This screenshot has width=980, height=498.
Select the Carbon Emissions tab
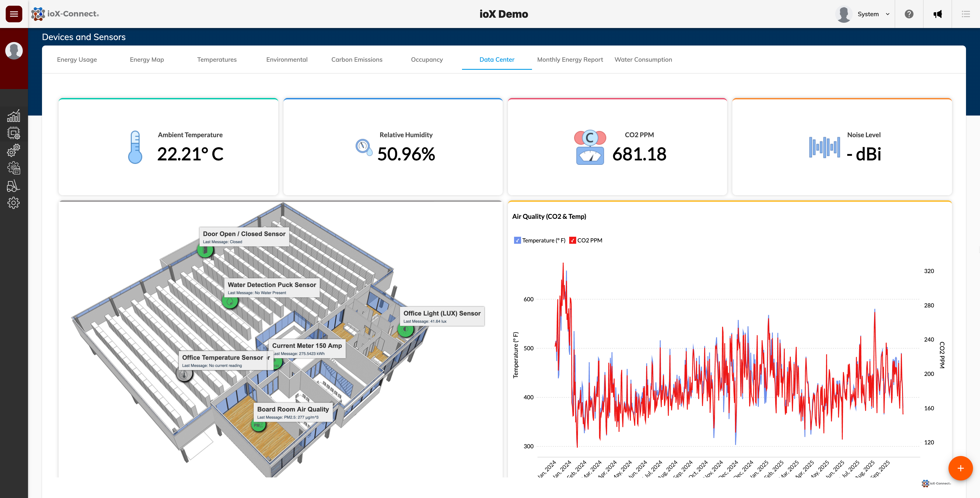tap(357, 59)
